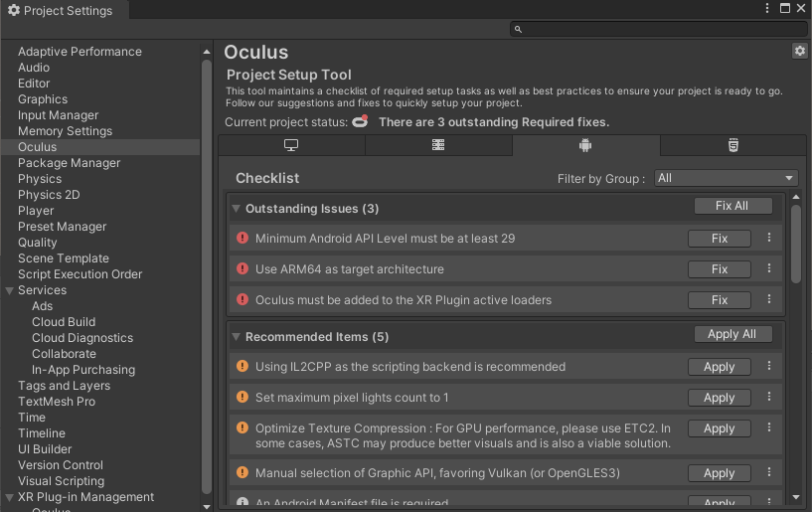Screen dimensions: 812x512
Task: Click the warning icon beside Manual Graphic API selection
Action: (x=243, y=472)
